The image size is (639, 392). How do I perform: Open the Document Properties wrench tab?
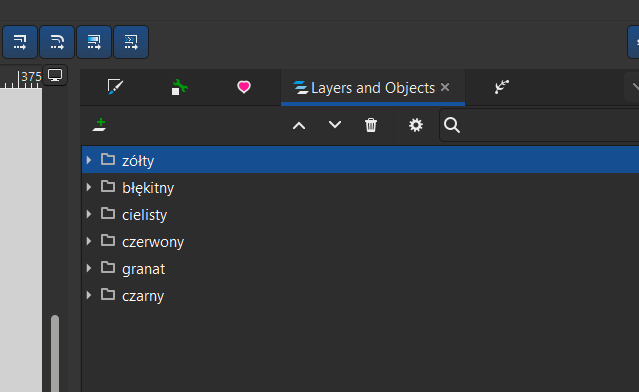(x=179, y=87)
